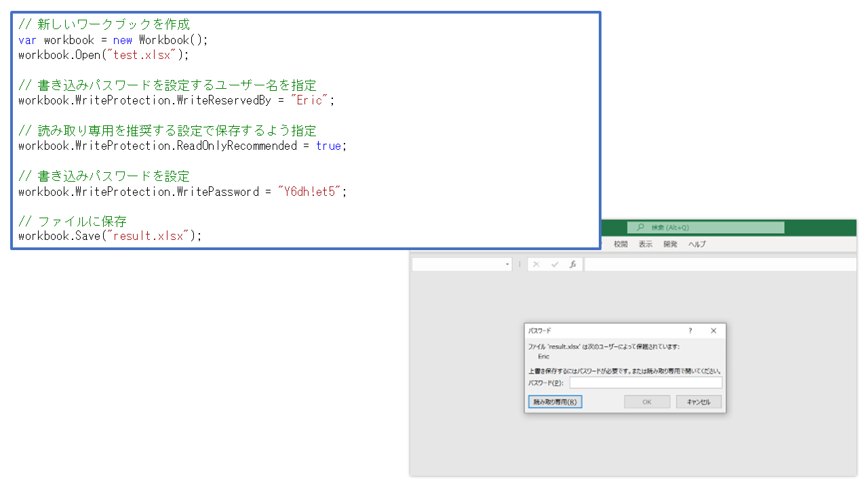This screenshot has height=488, width=868.
Task: Click the formula bar confirm checkmark icon
Action: [x=555, y=264]
